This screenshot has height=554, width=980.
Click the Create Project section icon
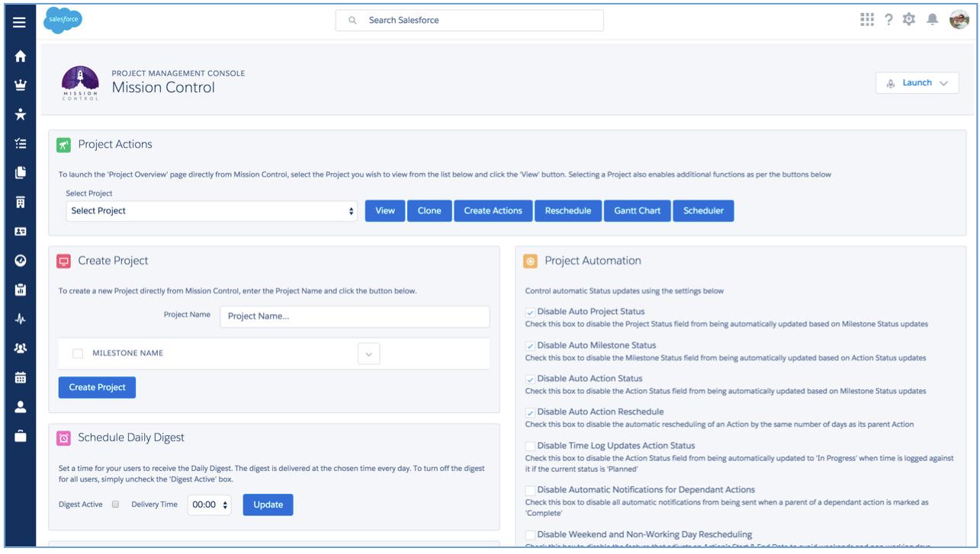tap(64, 261)
